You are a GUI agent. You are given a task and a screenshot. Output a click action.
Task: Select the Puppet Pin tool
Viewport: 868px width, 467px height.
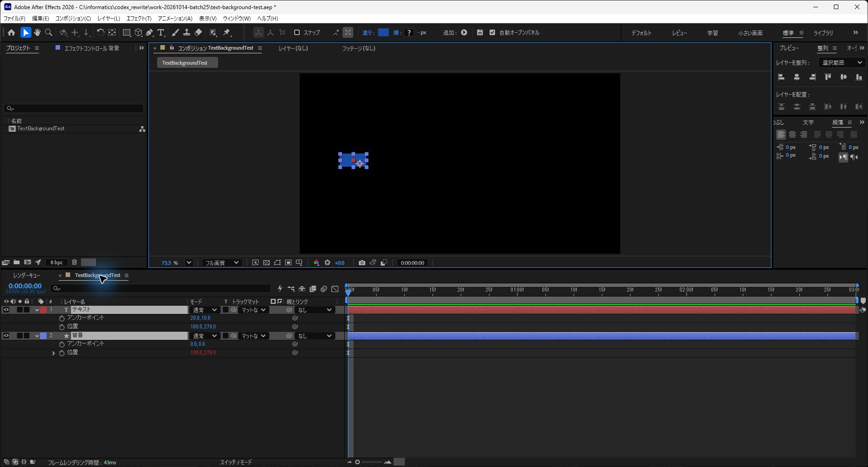[x=227, y=32]
